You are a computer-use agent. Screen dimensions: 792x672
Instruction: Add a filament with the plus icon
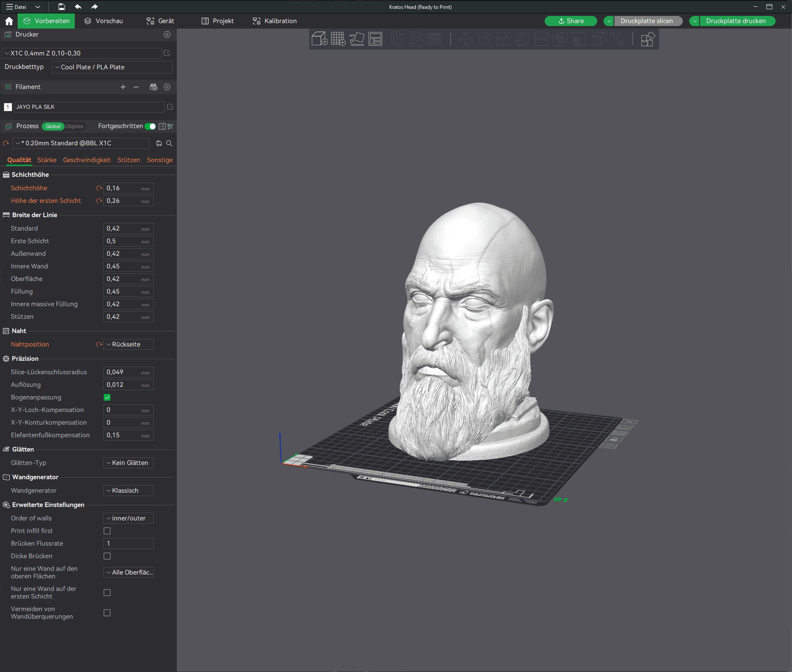pyautogui.click(x=123, y=87)
